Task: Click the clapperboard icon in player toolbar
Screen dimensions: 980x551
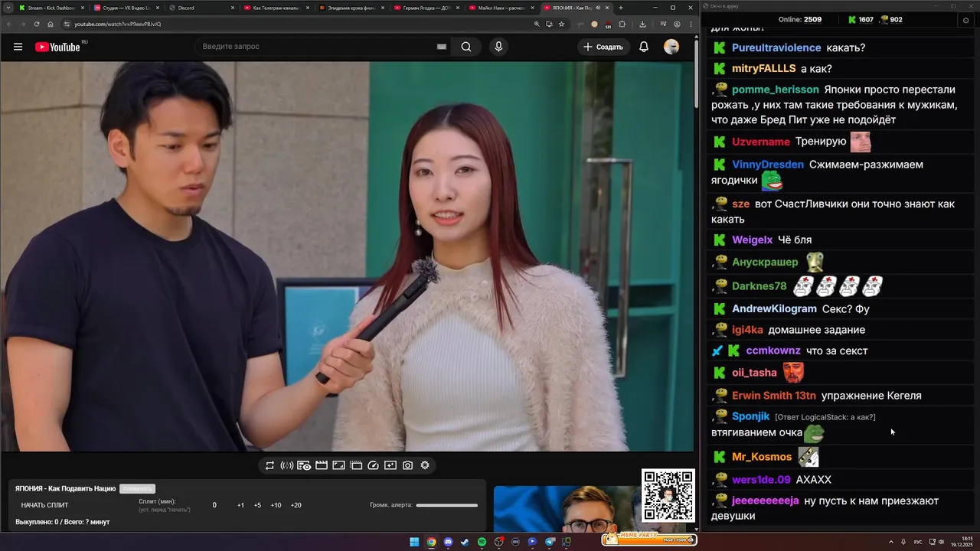Action: pos(322,465)
